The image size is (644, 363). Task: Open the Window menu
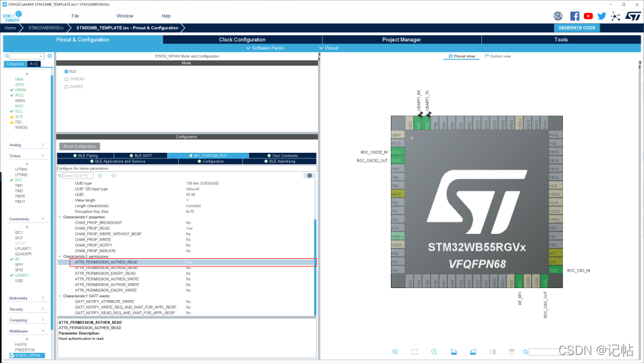click(125, 16)
